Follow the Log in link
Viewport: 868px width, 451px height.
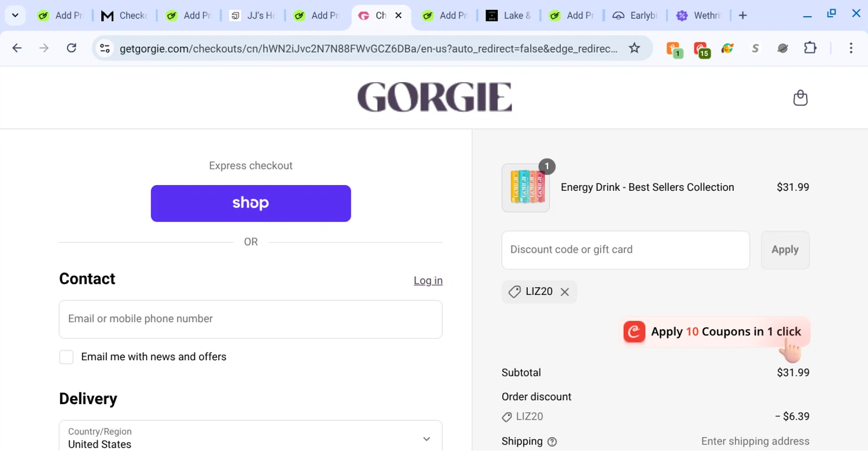(428, 280)
